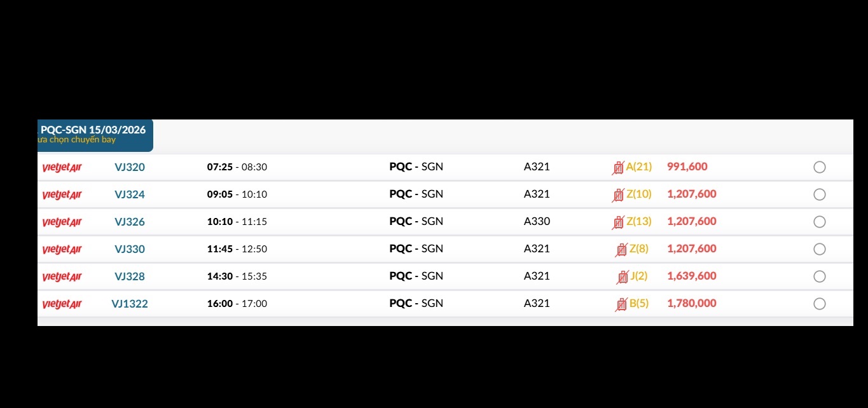
Task: Click the VietJet Air logo on the VJ320 row
Action: pos(62,168)
